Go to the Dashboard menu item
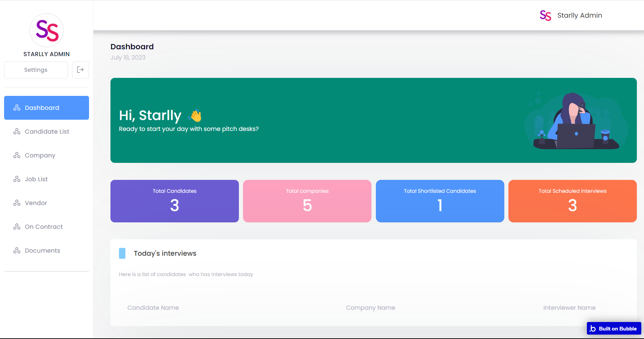Screen dimensions: 644x339 click(47, 108)
